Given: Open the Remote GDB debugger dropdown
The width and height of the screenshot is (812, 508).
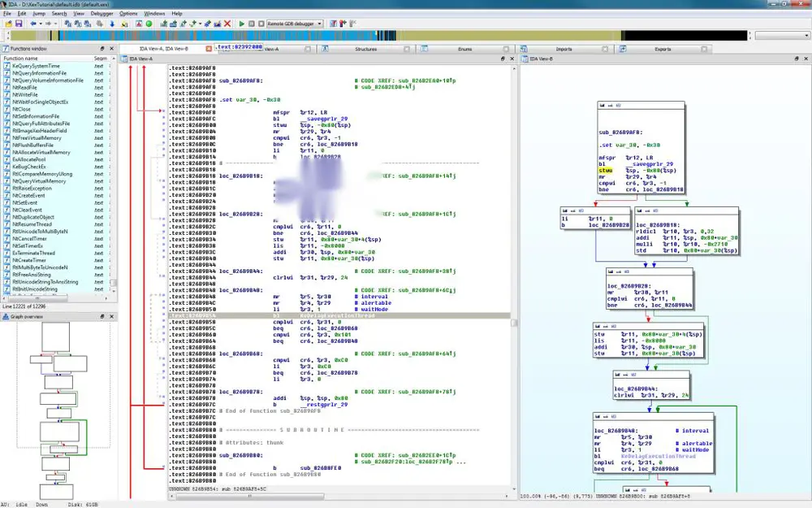Looking at the screenshot, I should point(295,24).
